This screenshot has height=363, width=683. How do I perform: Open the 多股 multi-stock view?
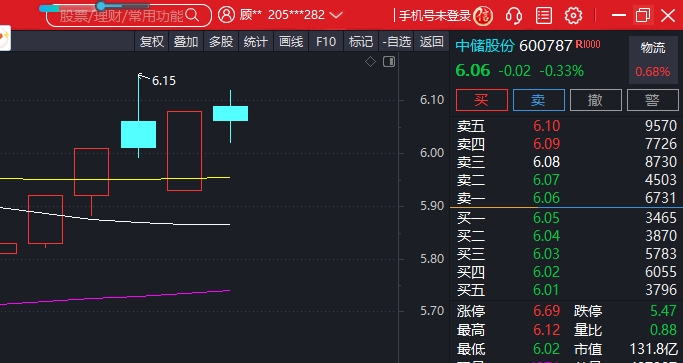coord(221,42)
